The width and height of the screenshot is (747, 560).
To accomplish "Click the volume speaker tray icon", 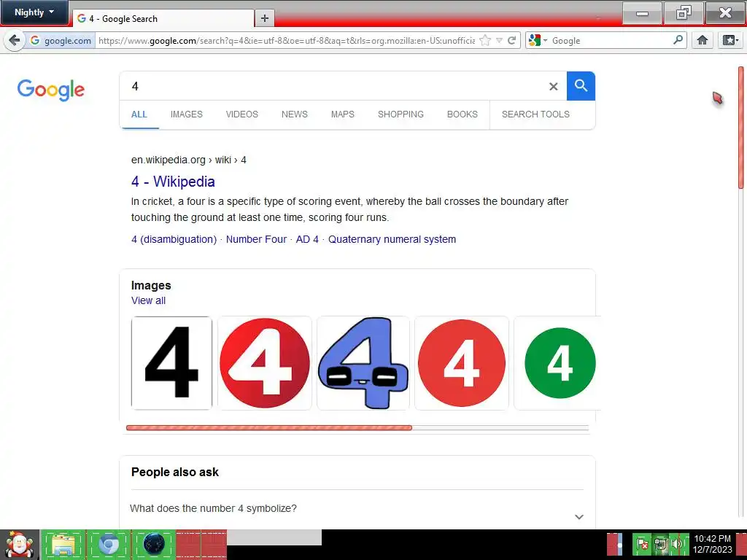I will tap(677, 544).
